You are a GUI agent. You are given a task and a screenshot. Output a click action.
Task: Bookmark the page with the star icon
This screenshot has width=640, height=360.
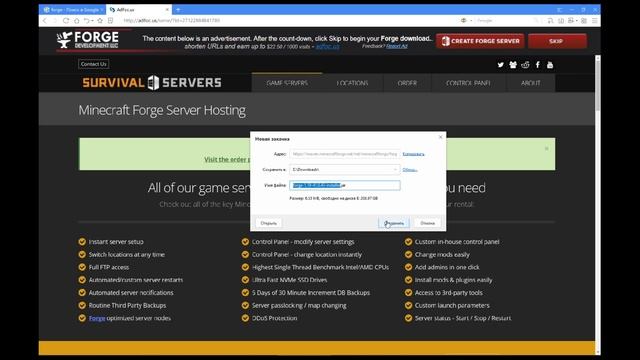tap(100, 20)
